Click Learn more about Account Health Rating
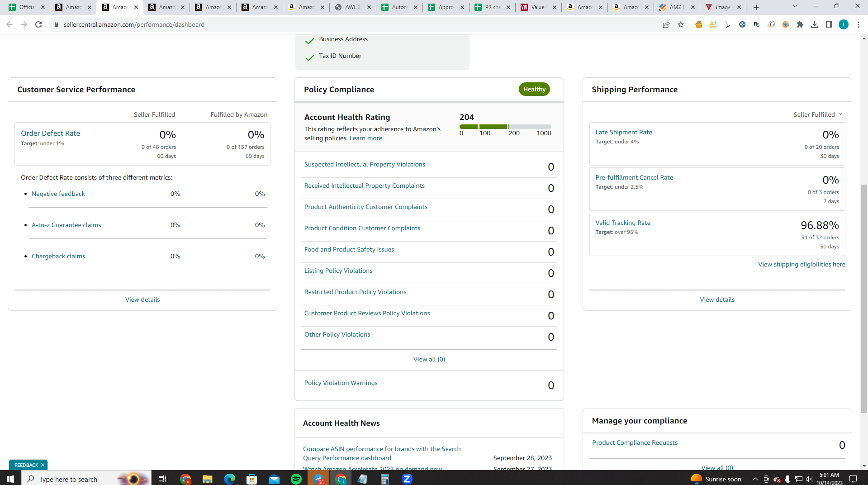 365,138
